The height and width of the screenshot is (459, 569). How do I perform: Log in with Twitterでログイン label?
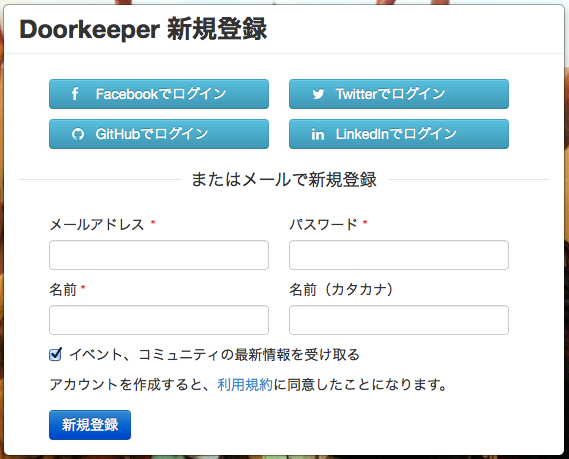tap(390, 94)
